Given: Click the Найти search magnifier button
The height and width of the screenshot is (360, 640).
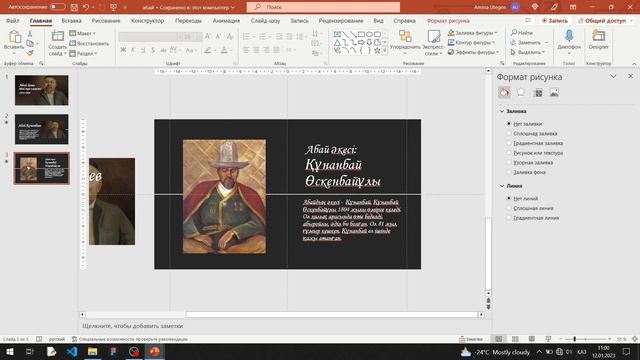Looking at the screenshot, I should [522, 33].
